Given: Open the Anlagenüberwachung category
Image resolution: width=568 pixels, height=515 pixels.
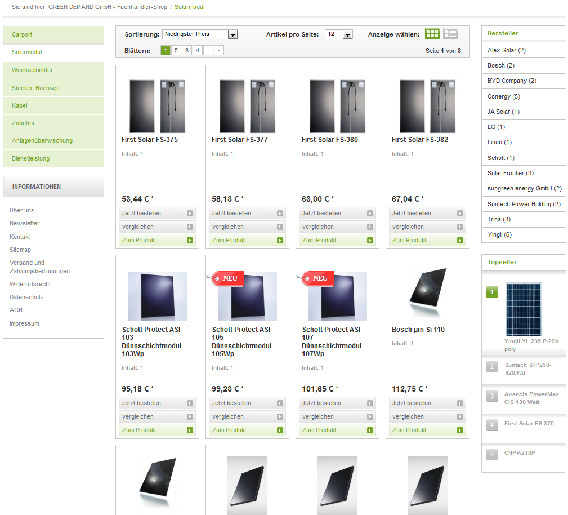Looking at the screenshot, I should pyautogui.click(x=53, y=141).
